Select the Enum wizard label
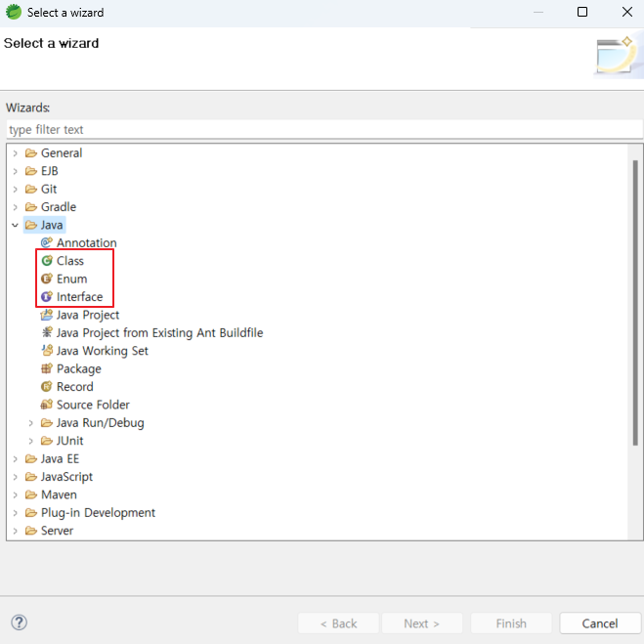This screenshot has width=644, height=644. coord(72,279)
